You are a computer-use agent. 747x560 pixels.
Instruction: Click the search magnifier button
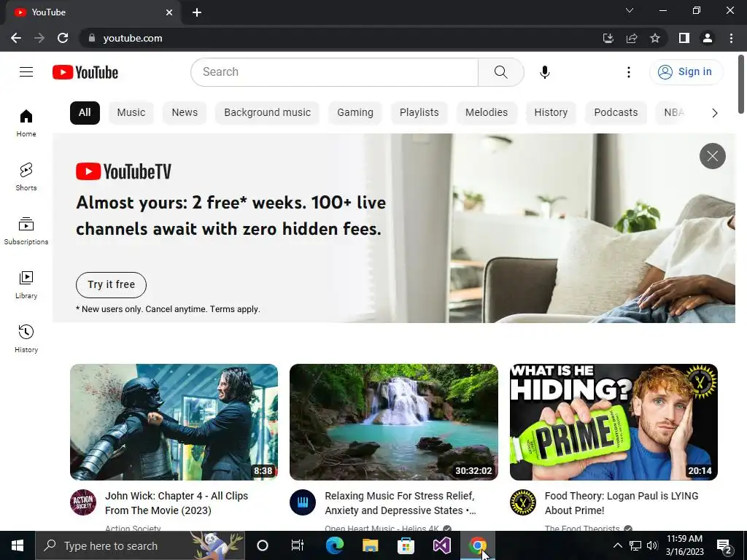coord(500,72)
